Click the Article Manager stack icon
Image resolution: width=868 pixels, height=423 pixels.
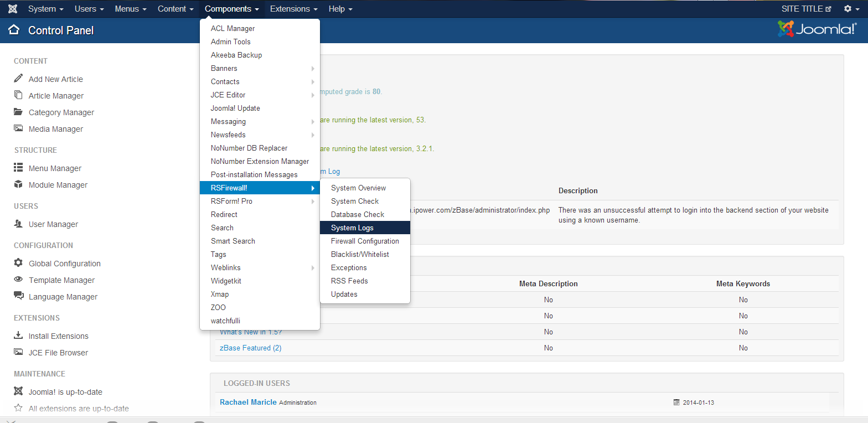point(18,95)
